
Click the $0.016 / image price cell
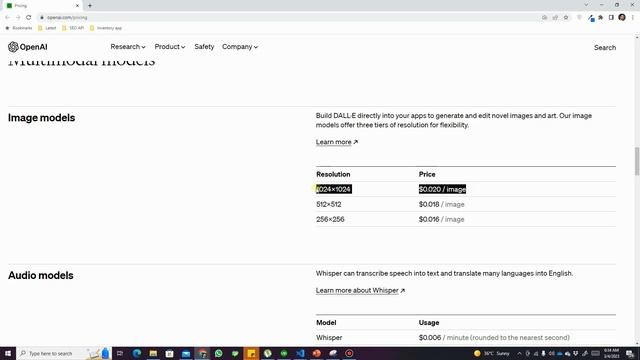pyautogui.click(x=442, y=220)
